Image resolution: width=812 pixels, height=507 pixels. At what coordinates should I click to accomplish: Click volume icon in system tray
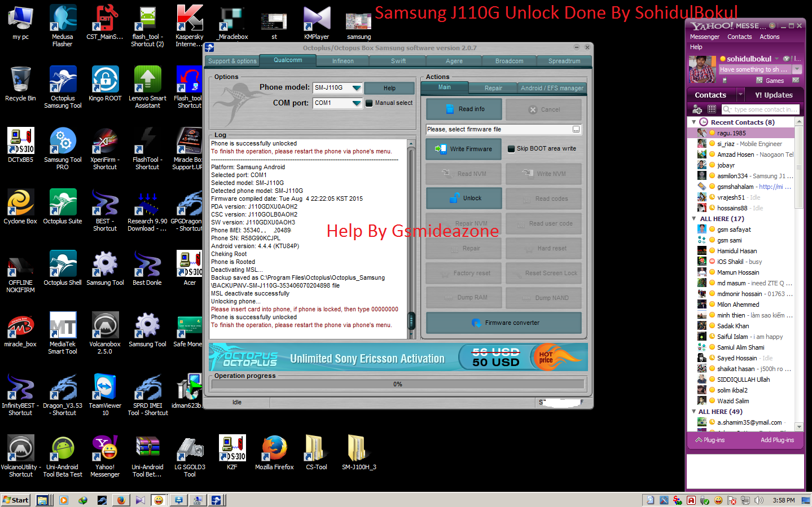pos(759,500)
